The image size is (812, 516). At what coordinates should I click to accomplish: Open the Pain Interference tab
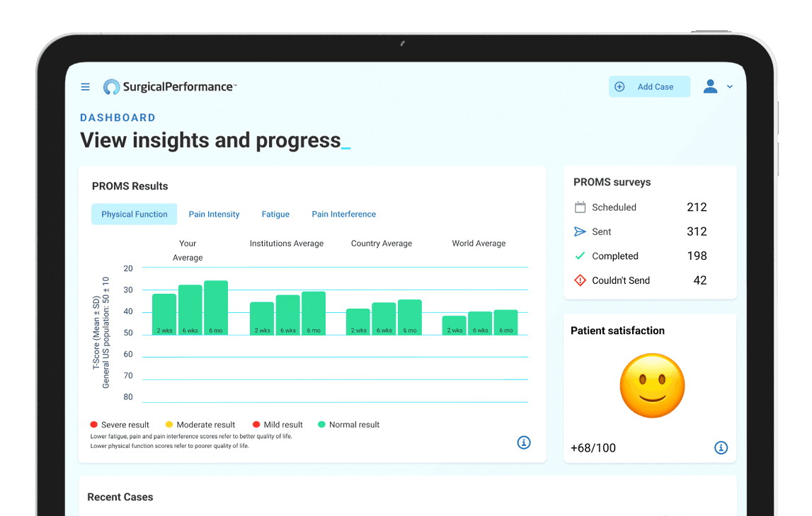(x=344, y=214)
